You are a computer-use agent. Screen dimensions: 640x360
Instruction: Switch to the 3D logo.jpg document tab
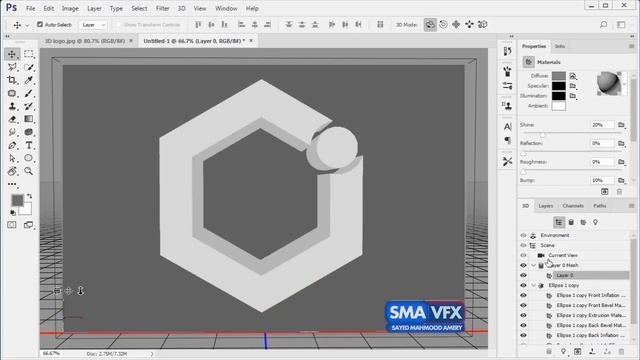pyautogui.click(x=85, y=41)
